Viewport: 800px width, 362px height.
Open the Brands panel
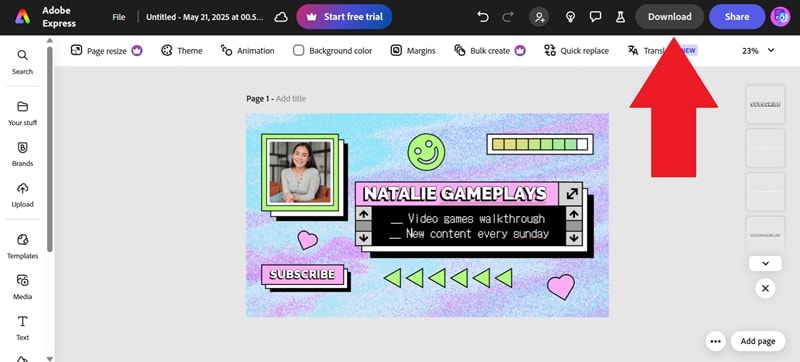coord(22,154)
